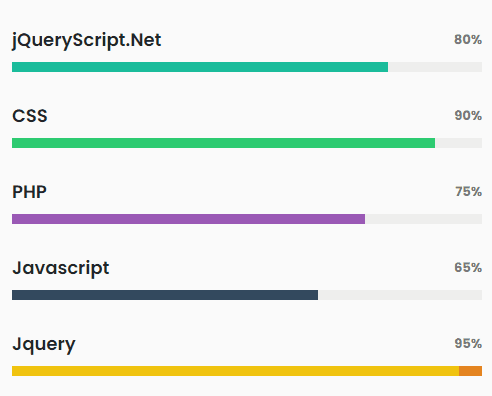Click the teal jQueryScript.Net progress bar fill
The width and height of the screenshot is (492, 396).
[200, 67]
